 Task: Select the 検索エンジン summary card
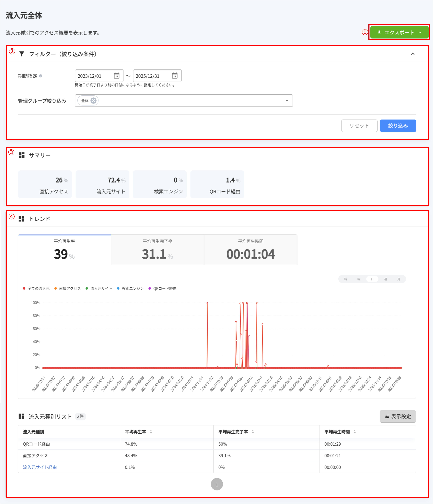160,184
